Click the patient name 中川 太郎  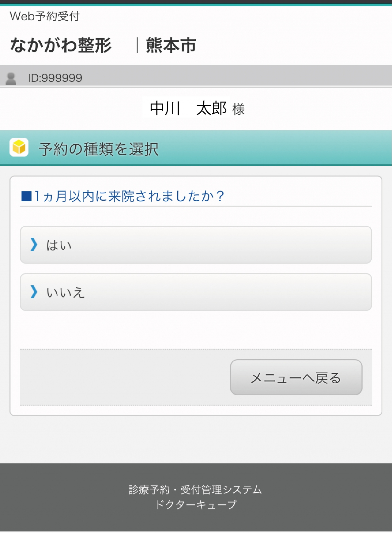pos(188,108)
